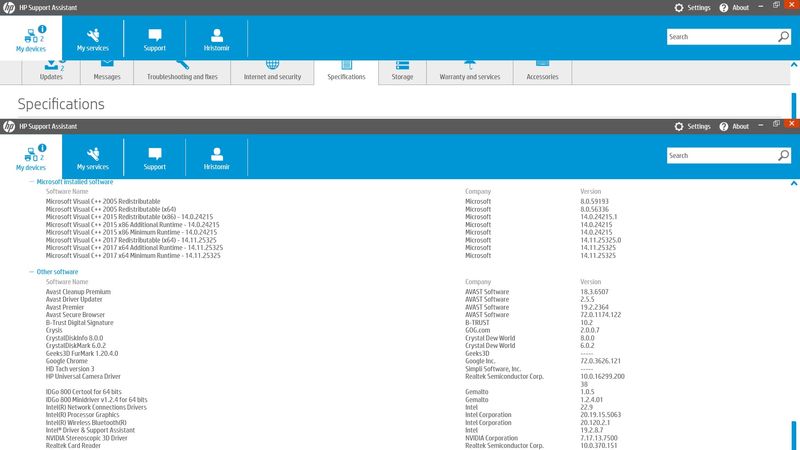Click the search magnifier in the Specifications window

pyautogui.click(x=783, y=37)
